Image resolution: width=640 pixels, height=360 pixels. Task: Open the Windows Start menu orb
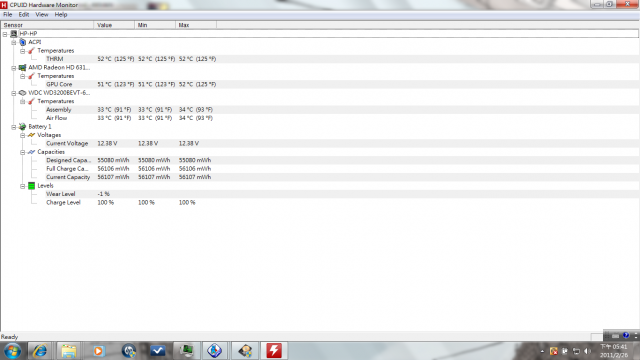point(13,351)
